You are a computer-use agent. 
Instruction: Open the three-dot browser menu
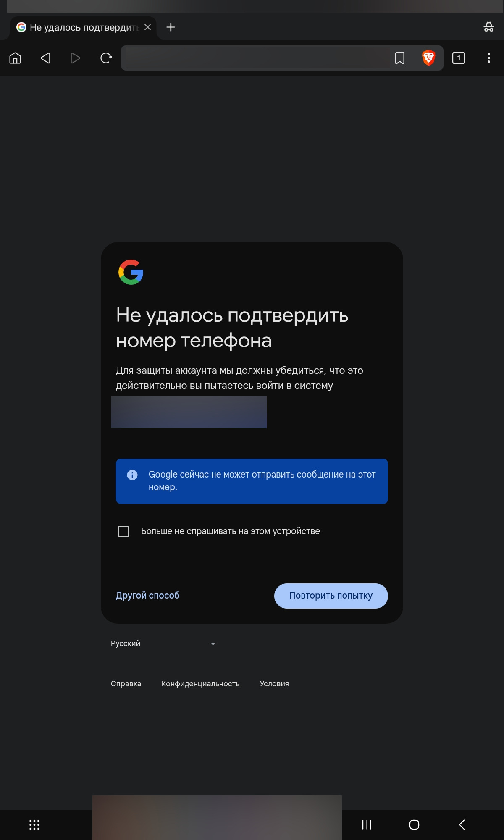489,58
